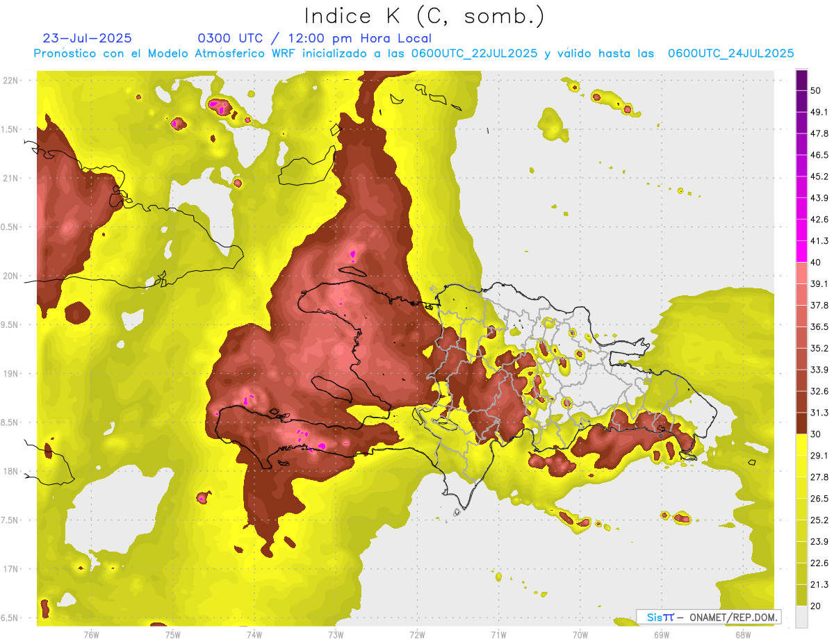Click the "72W" longitude axis label
This screenshot has width=834, height=644.
coord(417,636)
